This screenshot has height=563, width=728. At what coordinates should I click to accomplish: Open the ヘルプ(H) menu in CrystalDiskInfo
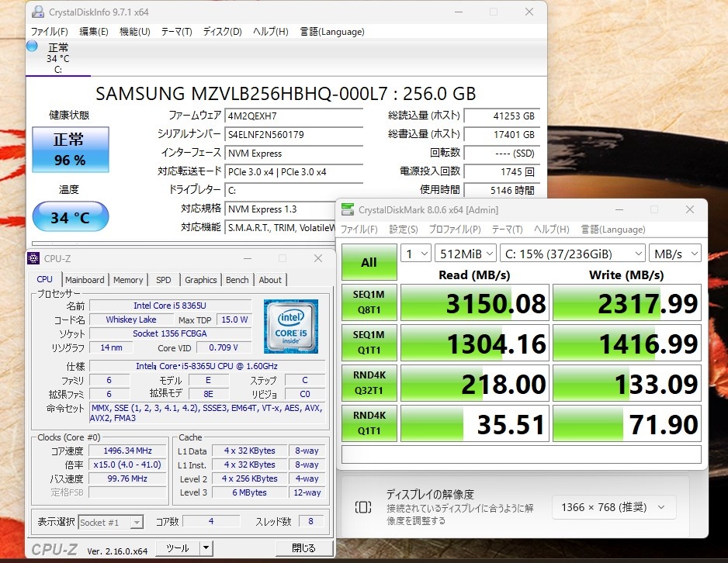click(271, 32)
